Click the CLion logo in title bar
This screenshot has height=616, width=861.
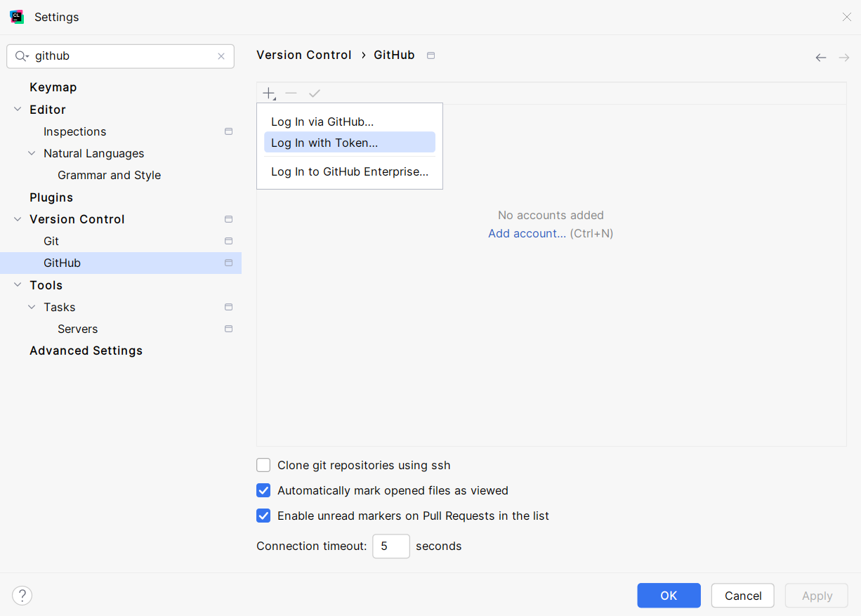[x=17, y=17]
